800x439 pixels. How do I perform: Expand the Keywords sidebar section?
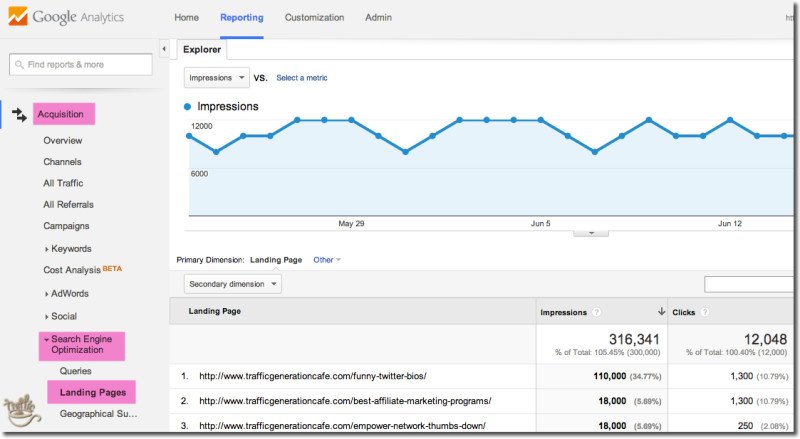pos(46,249)
